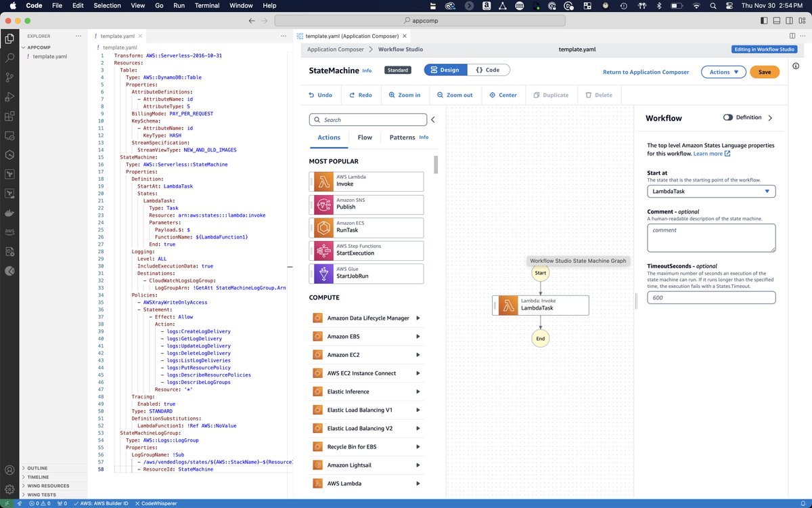Open the Actions dropdown button
The width and height of the screenshot is (812, 508).
click(723, 72)
